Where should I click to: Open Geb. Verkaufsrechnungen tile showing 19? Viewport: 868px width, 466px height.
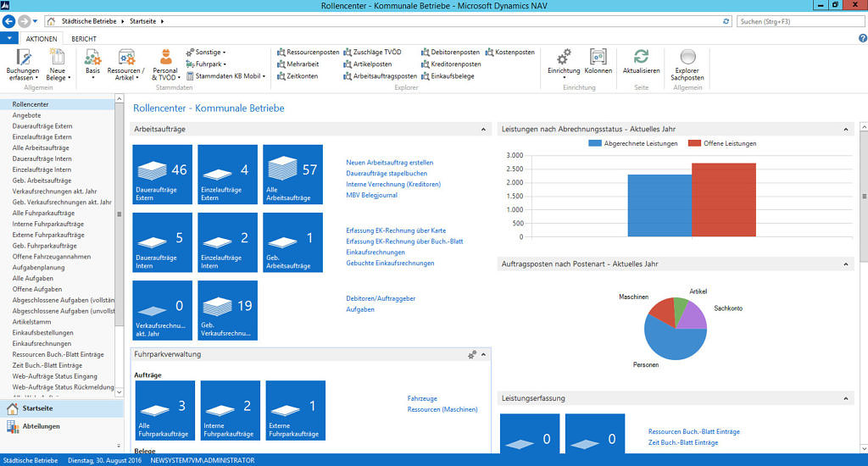coord(227,310)
